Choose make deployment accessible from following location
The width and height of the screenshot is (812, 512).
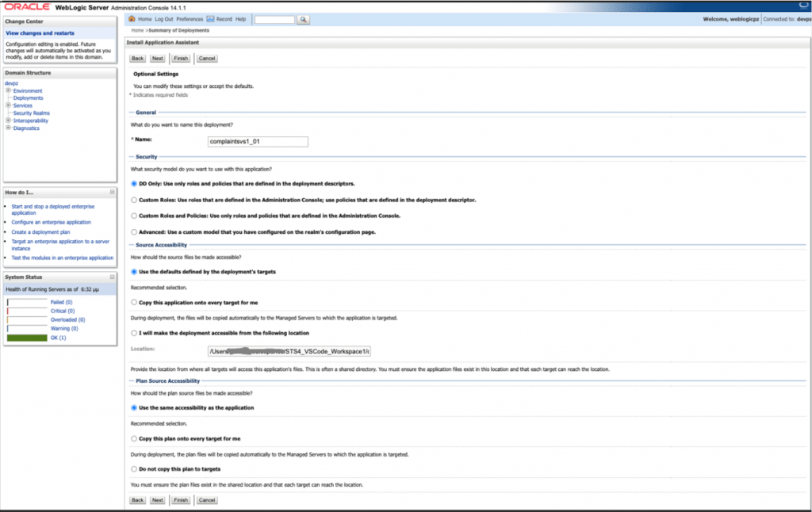coord(134,333)
